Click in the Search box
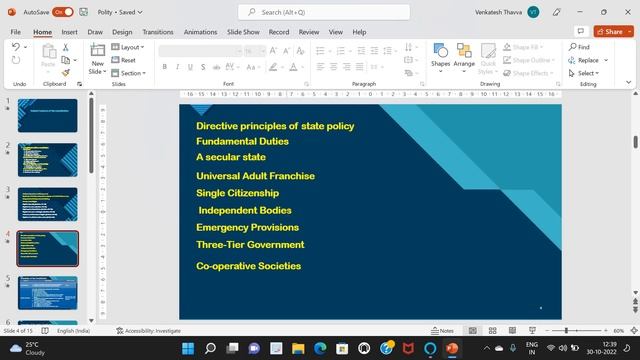Image resolution: width=640 pixels, height=360 pixels. [324, 12]
